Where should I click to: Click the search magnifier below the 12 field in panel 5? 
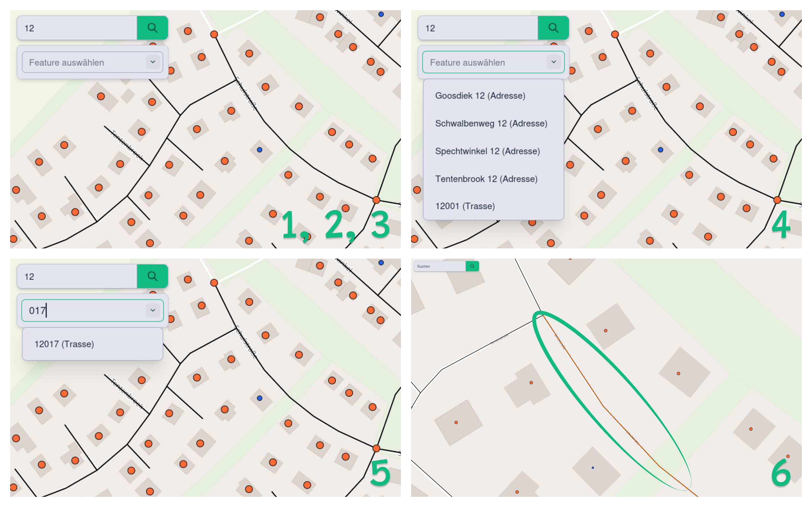click(x=153, y=276)
